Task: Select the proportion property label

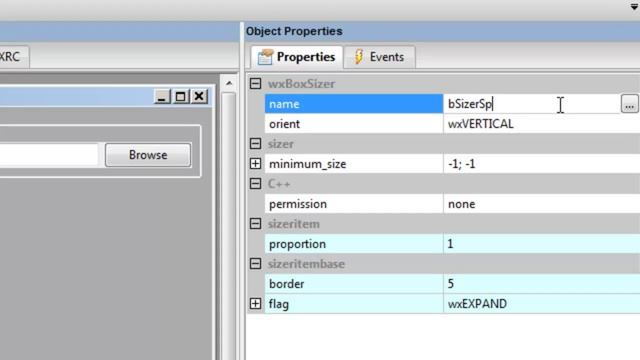Action: click(353, 244)
